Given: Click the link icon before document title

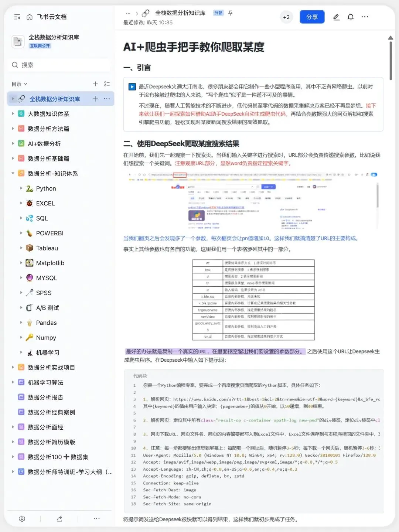Looking at the screenshot, I should (x=146, y=13).
